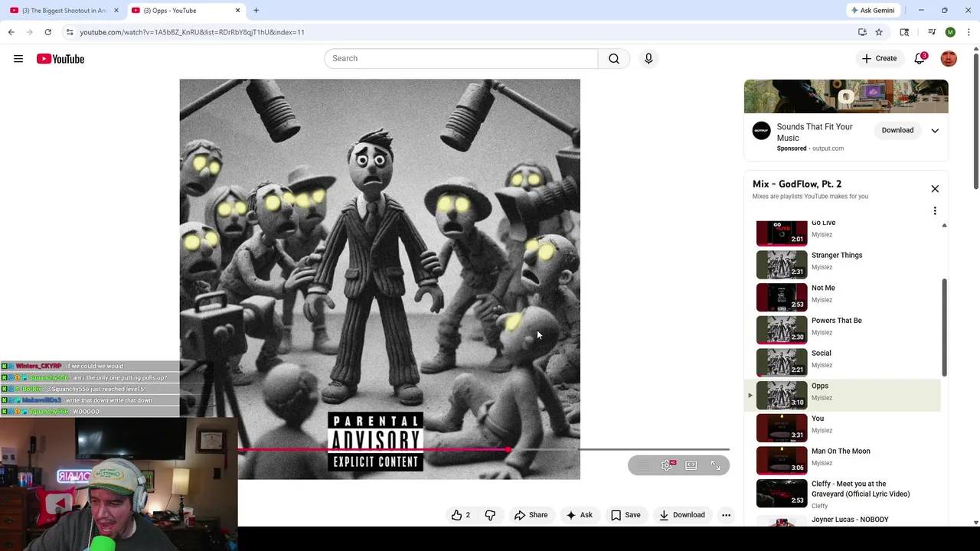Expand the Sounds That Fit ad chevron
Viewport: 980px width, 551px height.
point(935,131)
